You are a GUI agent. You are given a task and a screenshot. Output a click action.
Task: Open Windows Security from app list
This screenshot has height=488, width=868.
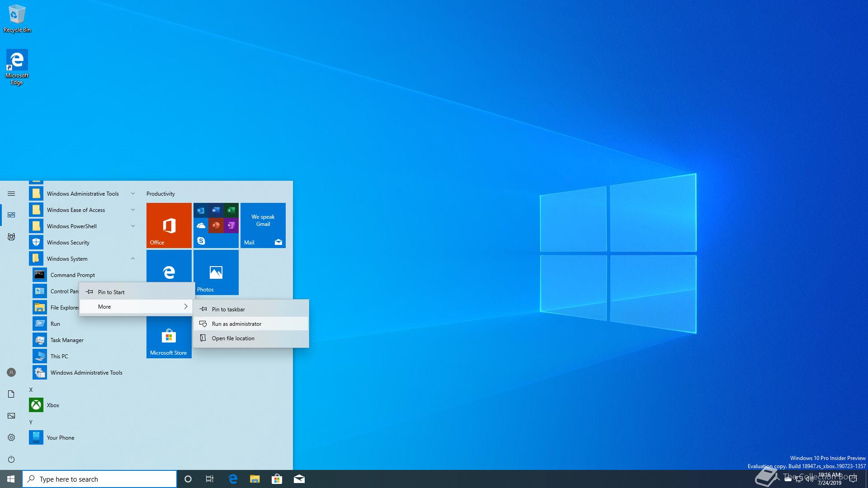coord(83,243)
